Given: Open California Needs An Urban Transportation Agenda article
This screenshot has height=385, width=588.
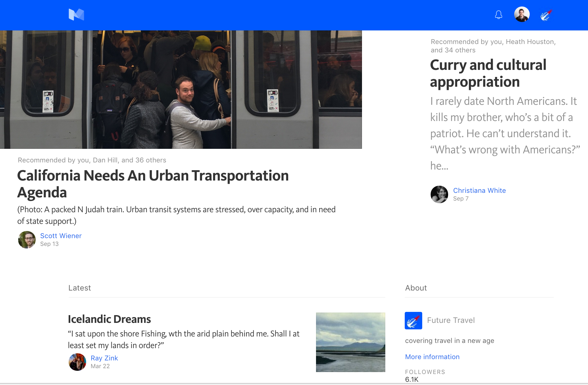Looking at the screenshot, I should pos(153,184).
